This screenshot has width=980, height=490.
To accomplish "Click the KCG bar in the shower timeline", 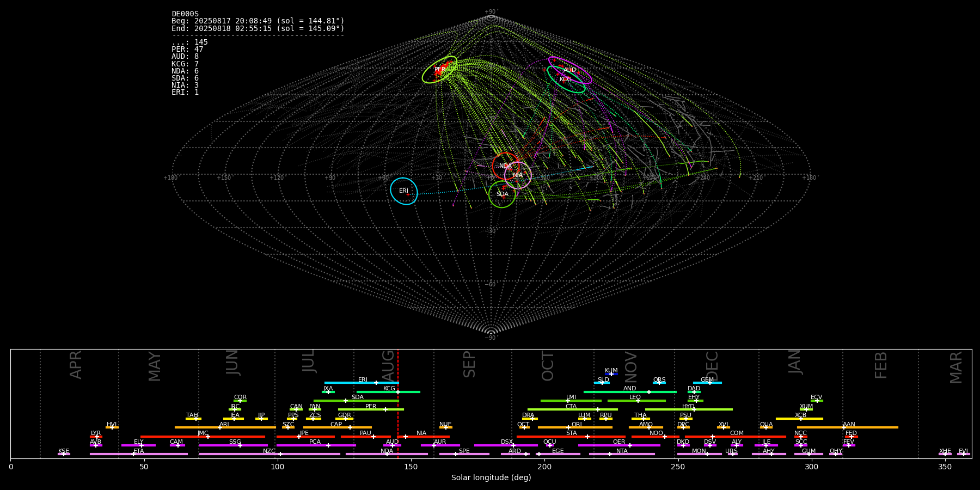I will (x=388, y=391).
